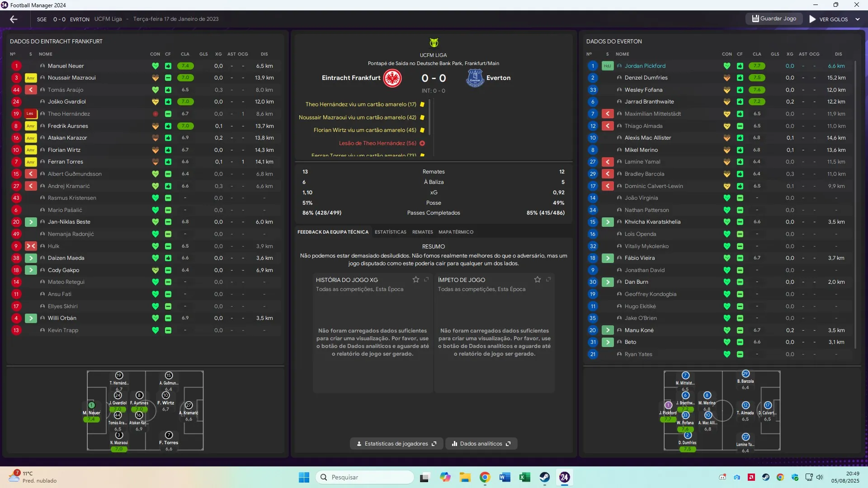Click Manuel Neuer's 7.4 rating badge

[x=185, y=66]
